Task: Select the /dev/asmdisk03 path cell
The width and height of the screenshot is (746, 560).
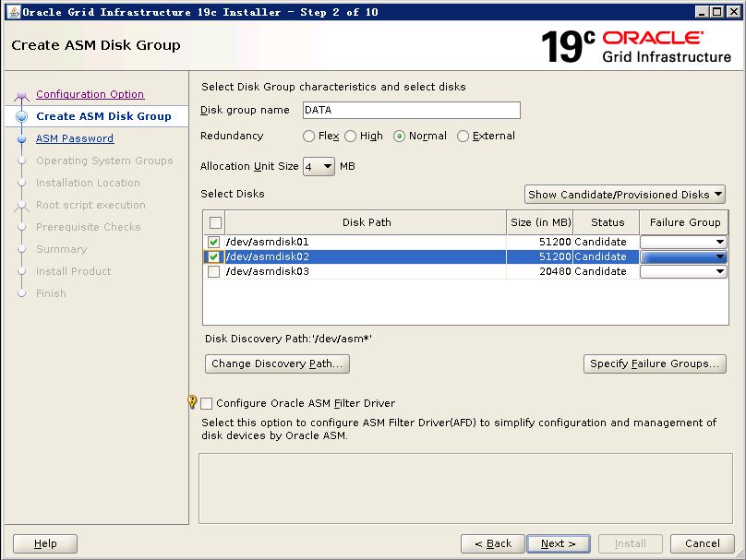Action: pyautogui.click(x=366, y=271)
